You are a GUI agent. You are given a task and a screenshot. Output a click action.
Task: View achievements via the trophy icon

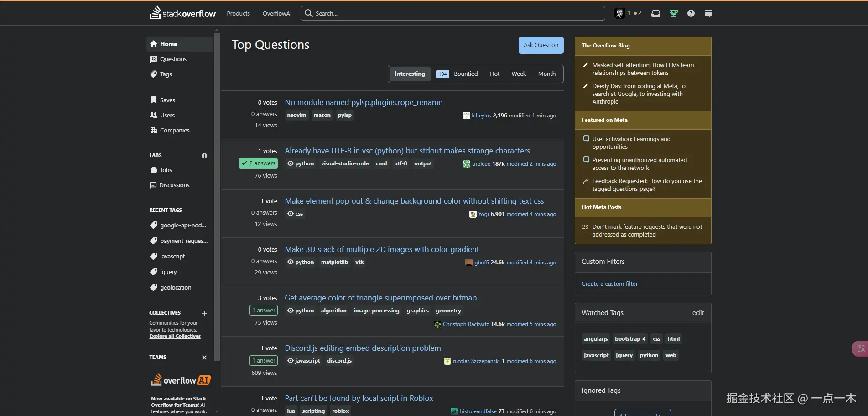click(x=673, y=13)
